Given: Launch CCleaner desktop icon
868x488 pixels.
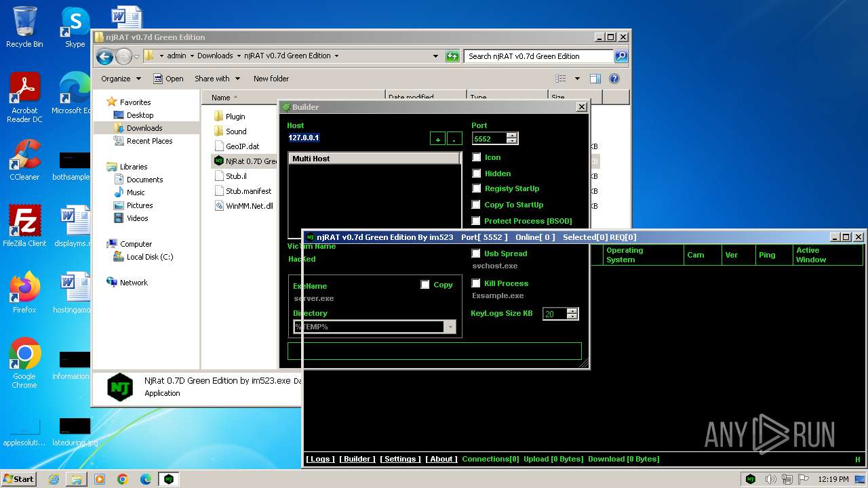Looking at the screenshot, I should pyautogui.click(x=24, y=160).
